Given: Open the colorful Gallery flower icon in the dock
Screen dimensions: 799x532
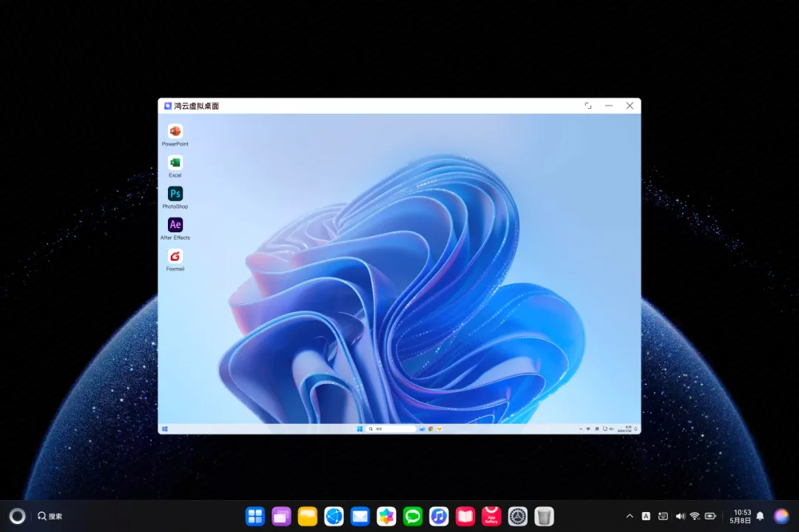Looking at the screenshot, I should 386,516.
